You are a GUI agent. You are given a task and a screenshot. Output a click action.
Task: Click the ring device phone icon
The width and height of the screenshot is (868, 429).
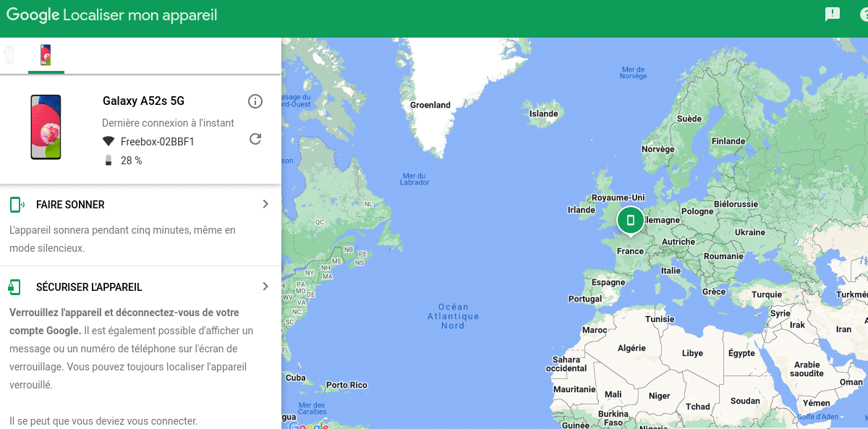coord(16,205)
